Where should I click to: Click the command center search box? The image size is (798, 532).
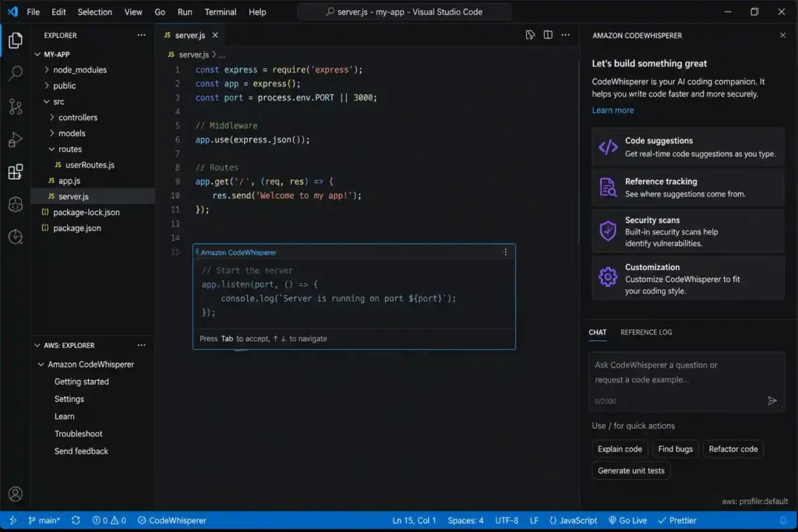(404, 12)
